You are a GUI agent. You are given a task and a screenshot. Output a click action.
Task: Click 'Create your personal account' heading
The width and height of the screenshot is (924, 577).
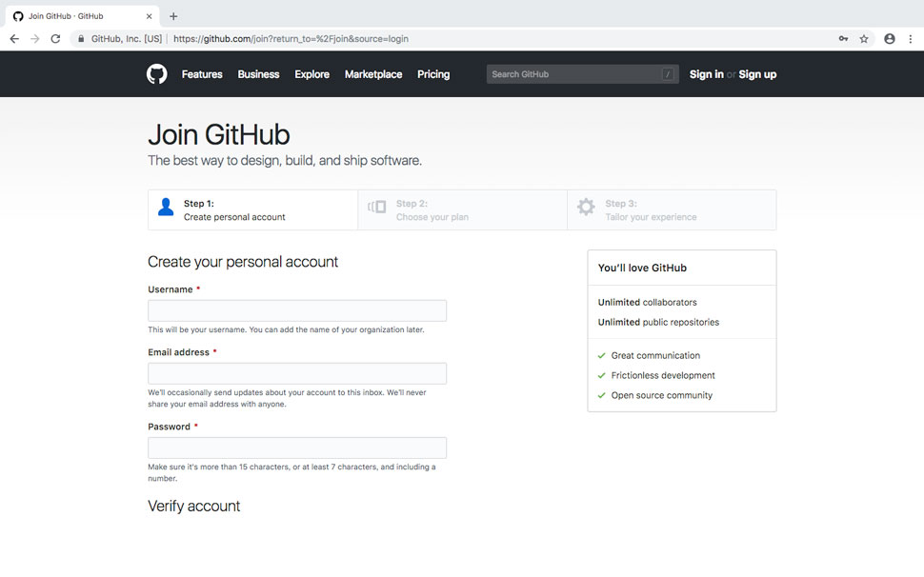pyautogui.click(x=243, y=262)
